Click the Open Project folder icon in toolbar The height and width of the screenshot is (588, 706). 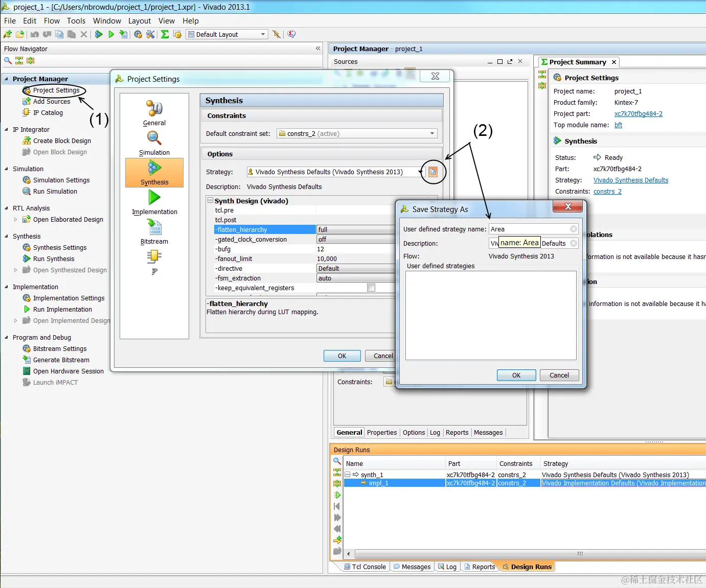[20, 34]
